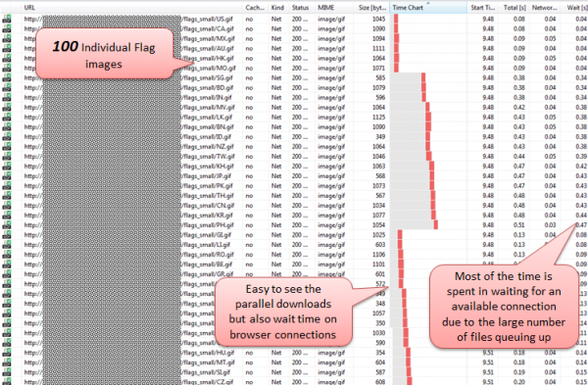Click the image icon beside the SG.gif row

(x=7, y=77)
